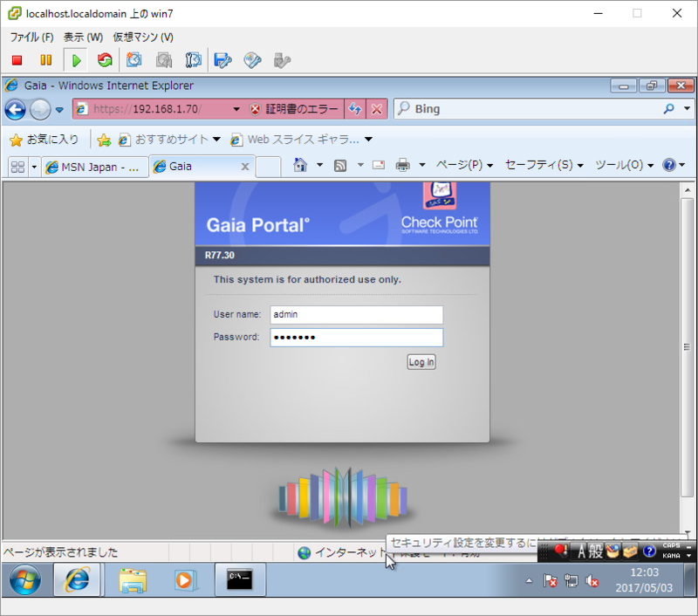Click the read mail icon
Image resolution: width=698 pixels, height=616 pixels.
(x=379, y=165)
